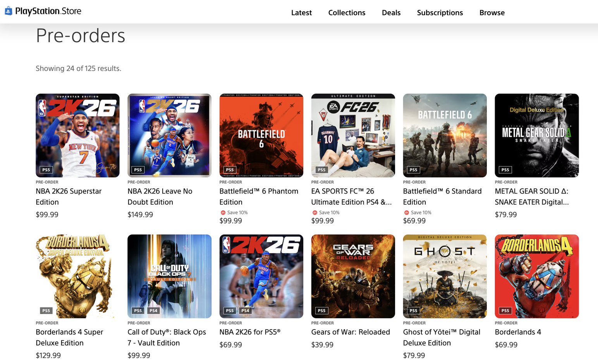Image resolution: width=598 pixels, height=364 pixels.
Task: Open NBA 2K26 Leave No Doubt cover art
Action: coord(169,136)
